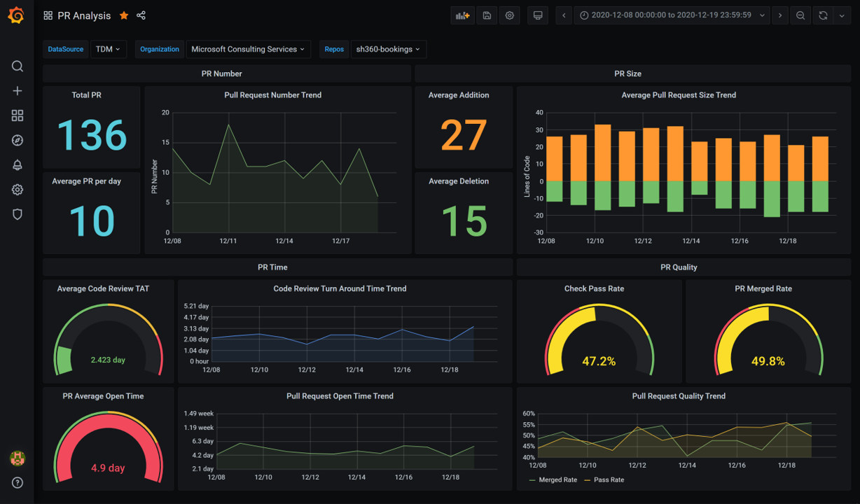This screenshot has height=504, width=860.
Task: Share the dashboard via share icon
Action: click(141, 15)
